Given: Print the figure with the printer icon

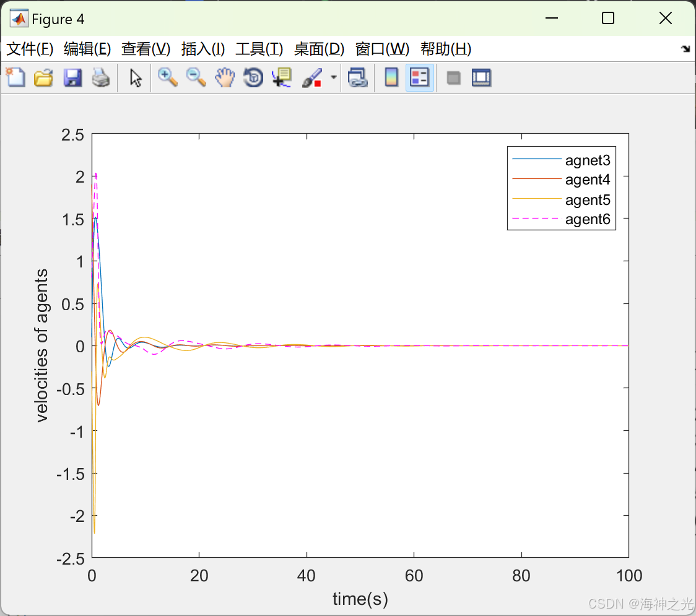Looking at the screenshot, I should [x=101, y=77].
